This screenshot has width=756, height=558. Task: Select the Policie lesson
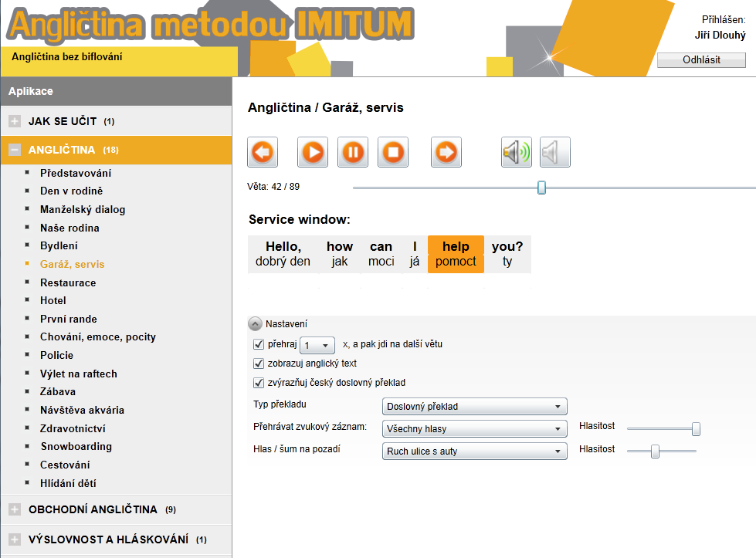pos(56,355)
